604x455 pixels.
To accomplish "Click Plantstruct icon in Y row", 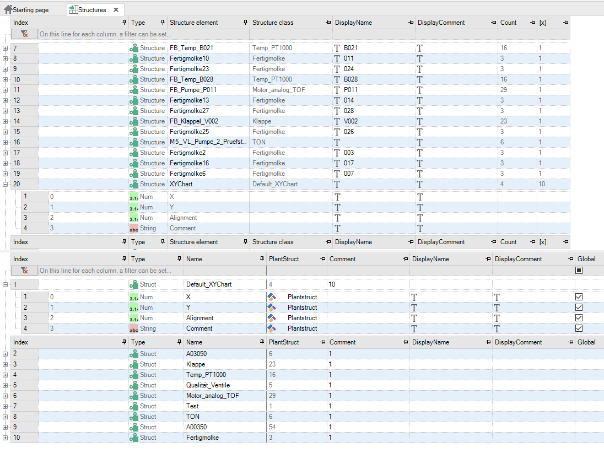I will (x=272, y=307).
